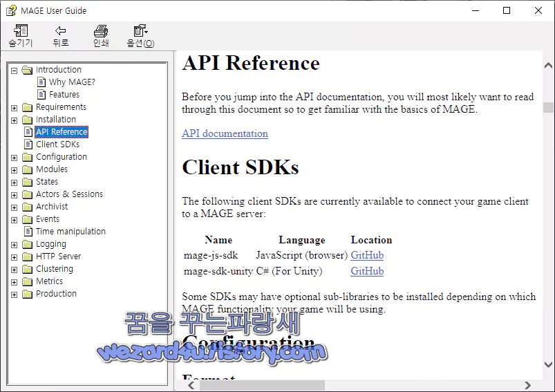
Task: Click the mage-js-sdk table cell
Action: [x=211, y=255]
